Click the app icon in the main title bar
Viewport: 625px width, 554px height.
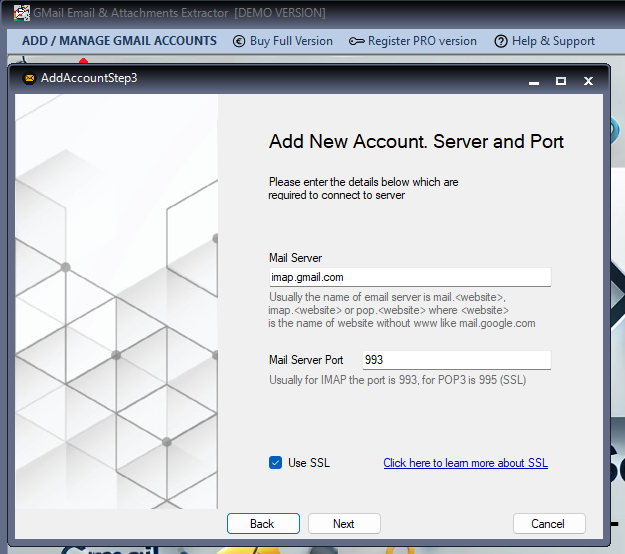point(22,13)
